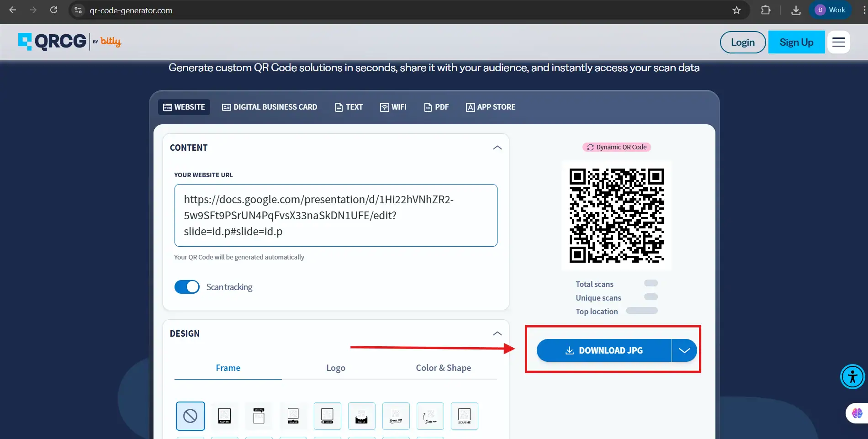Bookmark this page with star

(736, 10)
